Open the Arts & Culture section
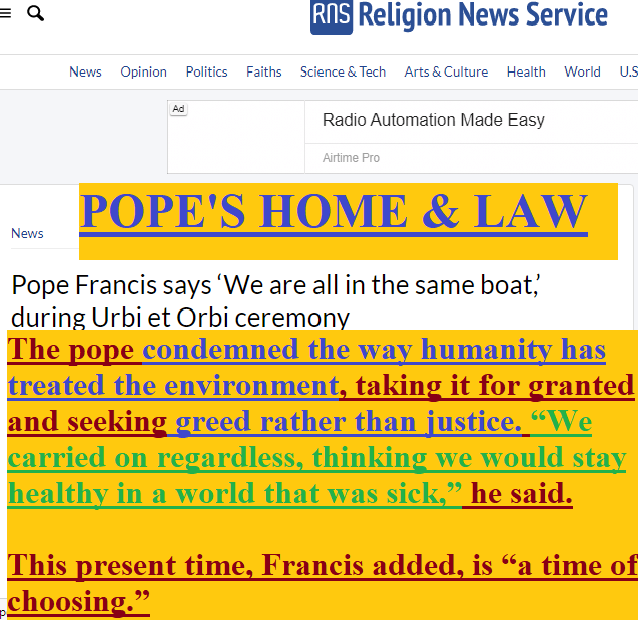Image resolution: width=638 pixels, height=620 pixels. click(x=446, y=72)
